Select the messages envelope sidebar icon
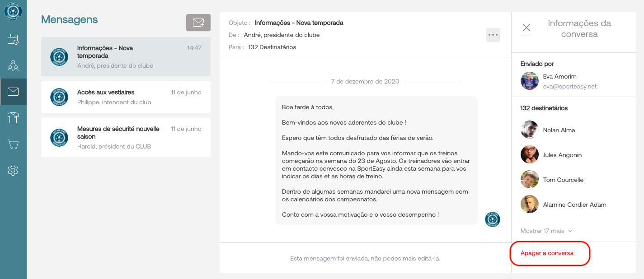 pos(13,92)
